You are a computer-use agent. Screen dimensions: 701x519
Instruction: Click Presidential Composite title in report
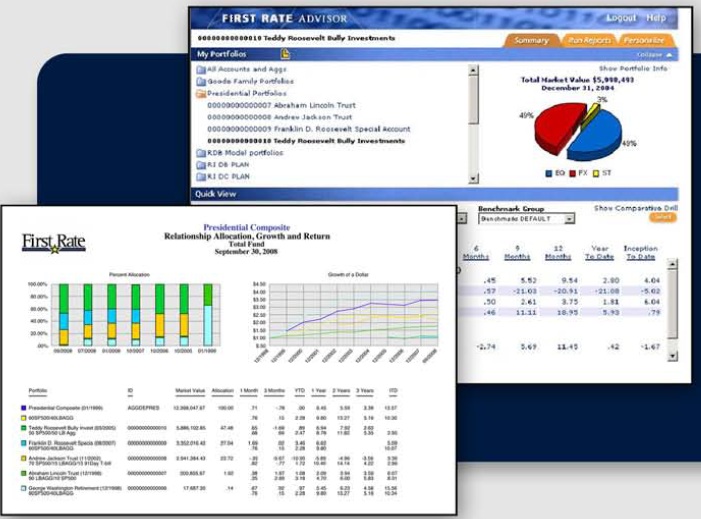point(247,227)
